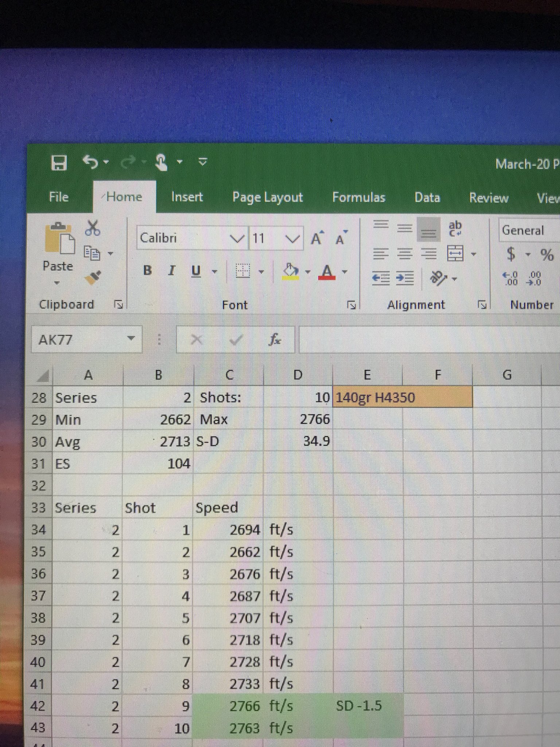Viewport: 560px width, 747px height.
Task: Open the Calibri font name box
Action: click(x=192, y=238)
